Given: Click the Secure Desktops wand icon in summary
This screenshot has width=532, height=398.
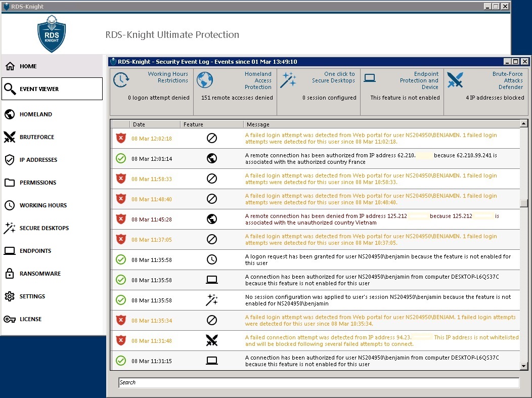Looking at the screenshot, I should 288,80.
